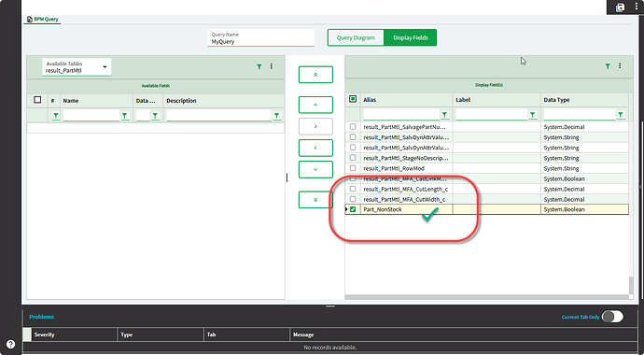The image size is (644, 355).
Task: Click the filter icon for the Description column
Action: coord(277,116)
